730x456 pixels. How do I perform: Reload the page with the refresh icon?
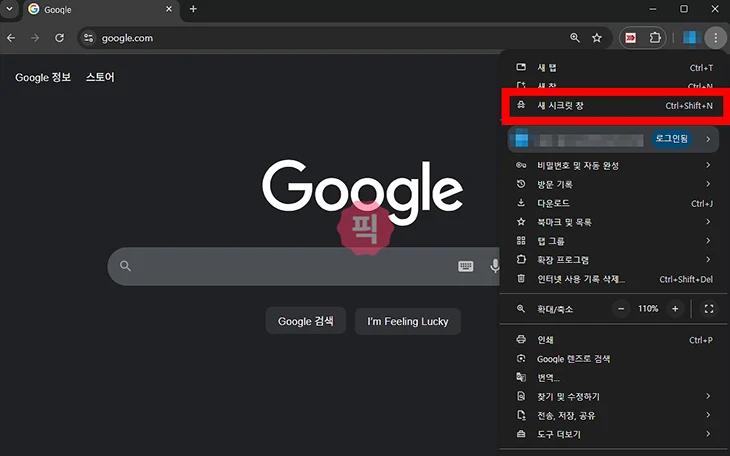pyautogui.click(x=60, y=38)
